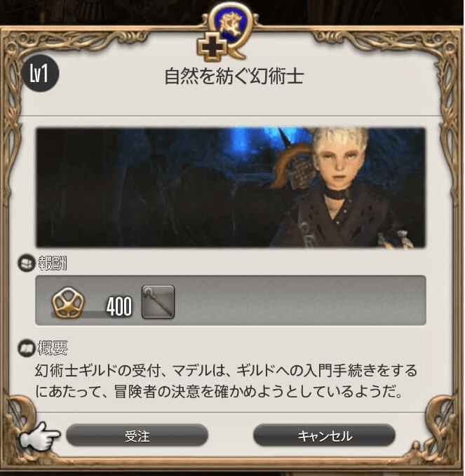Click the 400 experience reward value

[119, 306]
